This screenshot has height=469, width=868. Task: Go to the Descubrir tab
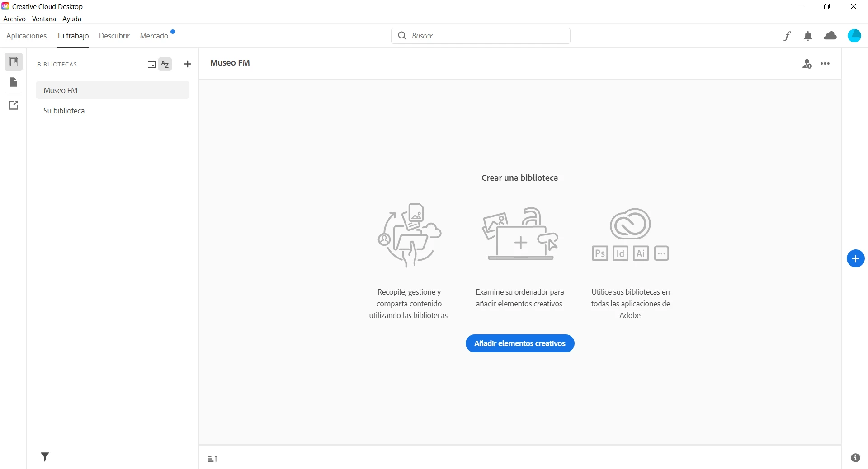pyautogui.click(x=114, y=36)
